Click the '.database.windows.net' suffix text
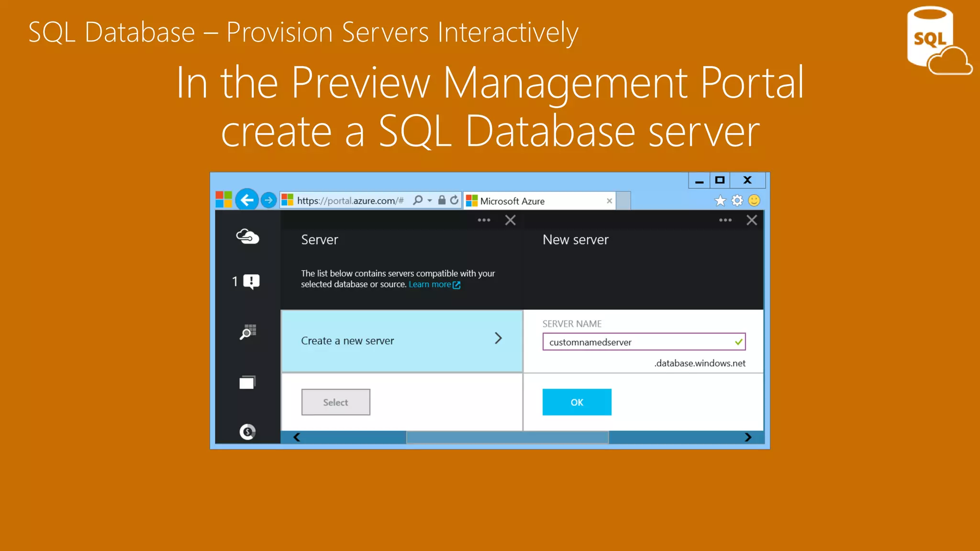This screenshot has width=980, height=551. (700, 364)
